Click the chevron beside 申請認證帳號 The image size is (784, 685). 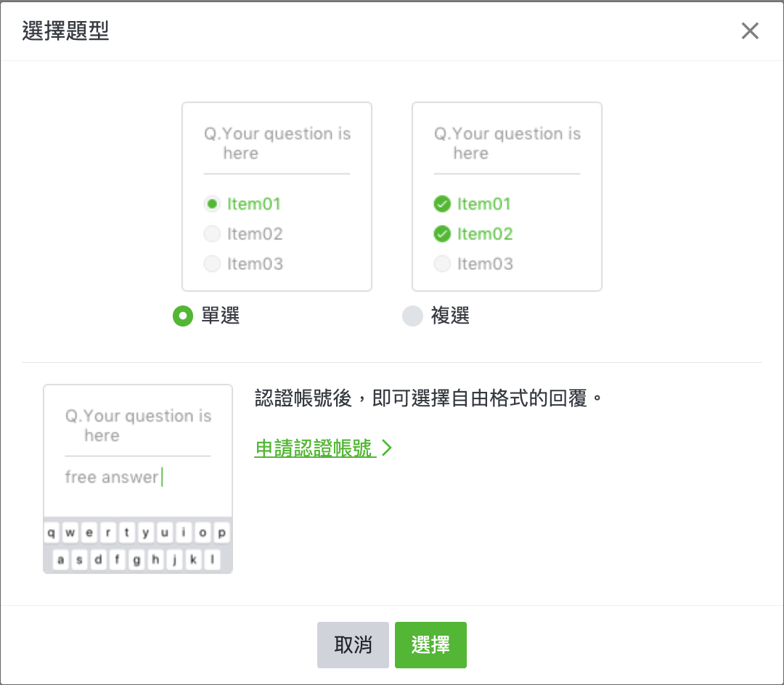[x=386, y=448]
